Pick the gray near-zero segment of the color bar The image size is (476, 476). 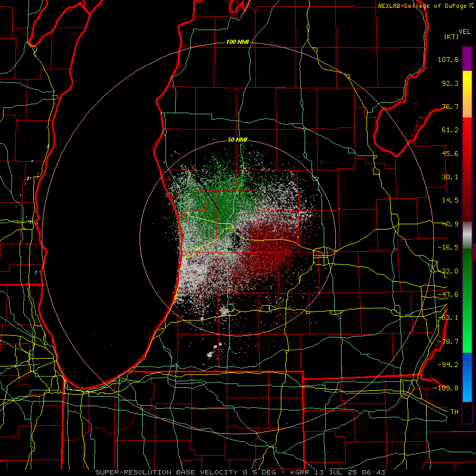pyautogui.click(x=467, y=235)
